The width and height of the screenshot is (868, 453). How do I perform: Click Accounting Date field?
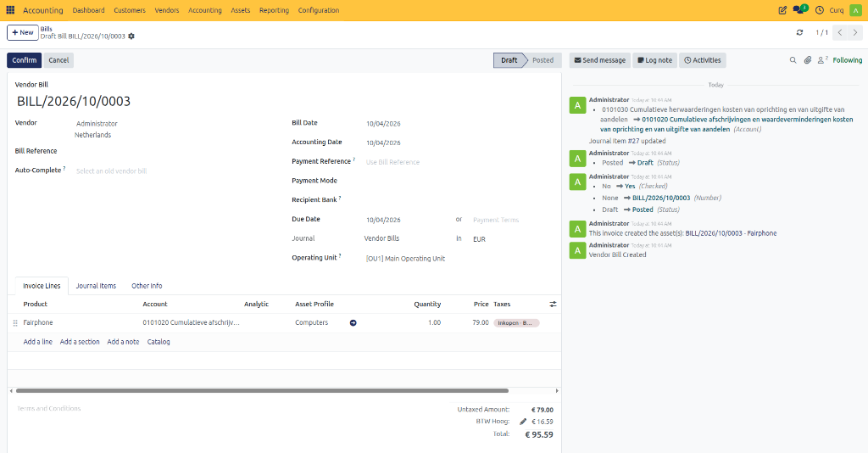(459, 143)
